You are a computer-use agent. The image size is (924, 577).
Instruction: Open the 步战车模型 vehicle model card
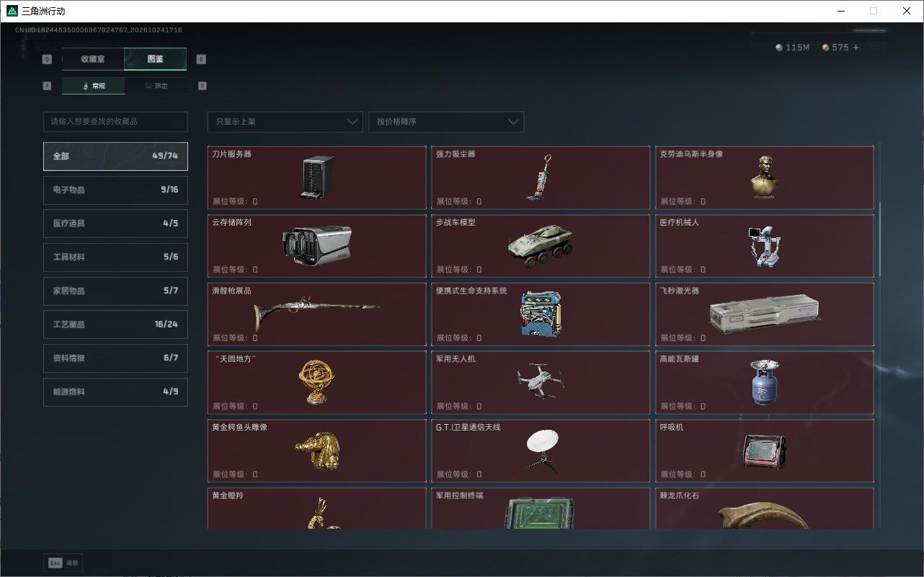(x=541, y=246)
